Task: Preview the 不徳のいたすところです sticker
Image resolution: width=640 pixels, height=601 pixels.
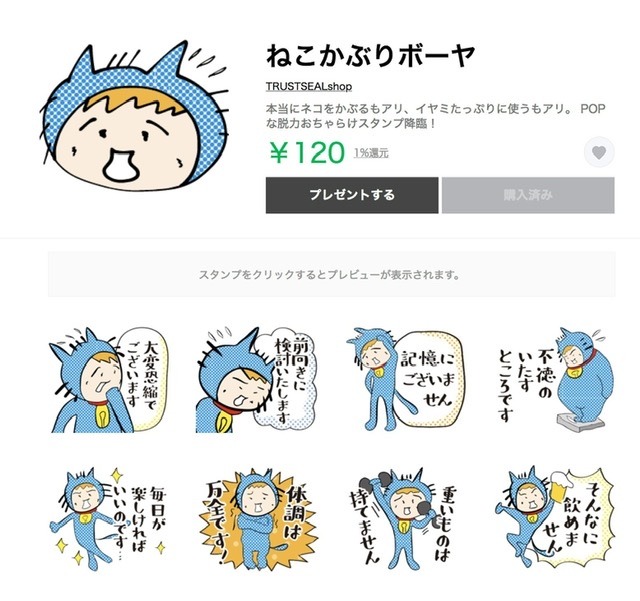Action: click(x=555, y=380)
